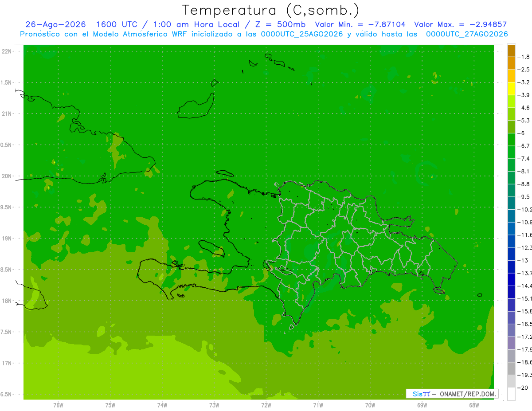The width and height of the screenshot is (532, 411).
Task: Click the "-20" color bar label
Action: [524, 388]
